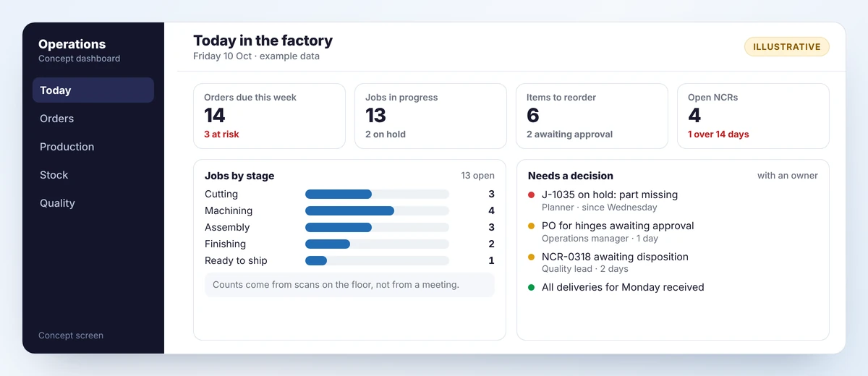Open the Today sidebar section

(93, 90)
